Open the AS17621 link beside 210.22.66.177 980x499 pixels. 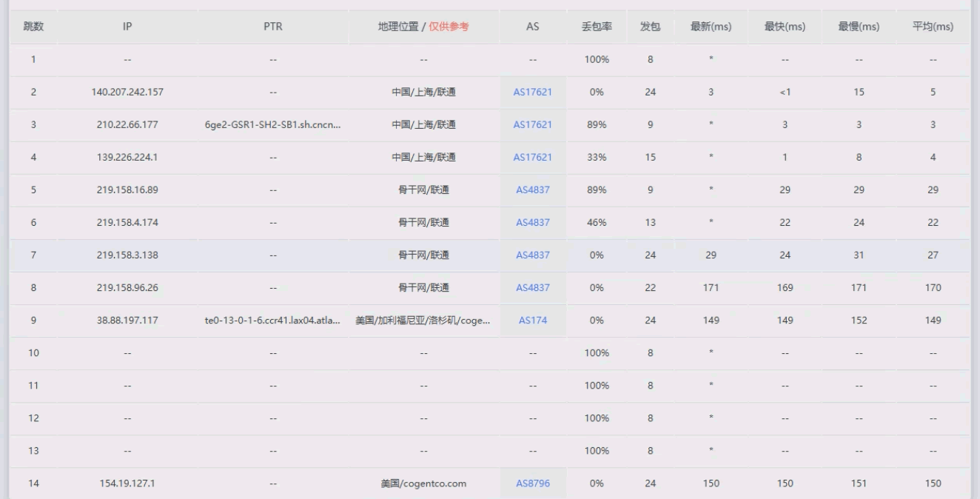(532, 125)
